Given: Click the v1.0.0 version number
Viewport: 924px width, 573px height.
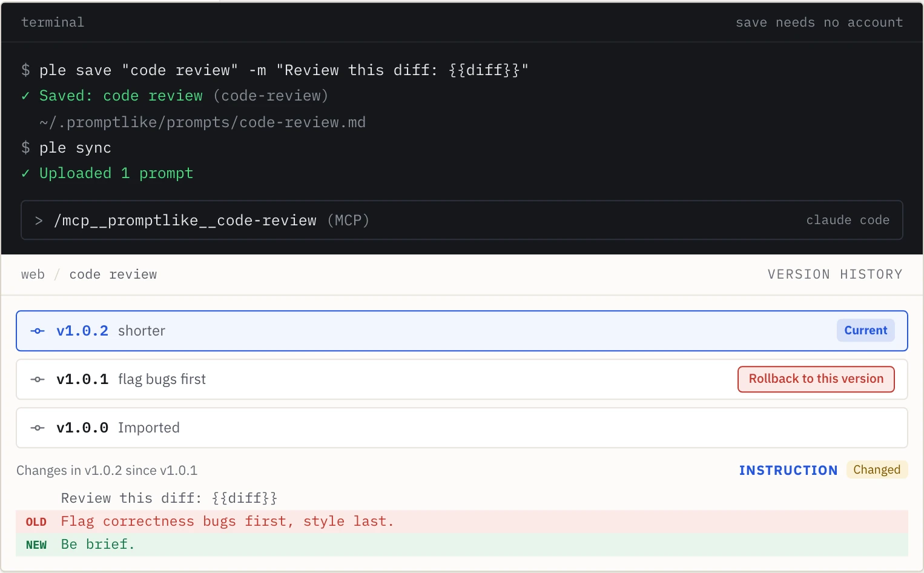Looking at the screenshot, I should (82, 428).
